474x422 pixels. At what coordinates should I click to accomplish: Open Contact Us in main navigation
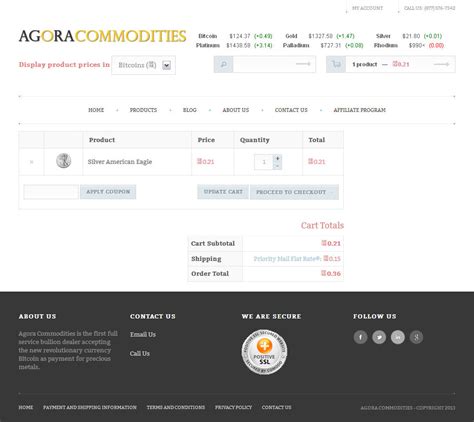(291, 110)
